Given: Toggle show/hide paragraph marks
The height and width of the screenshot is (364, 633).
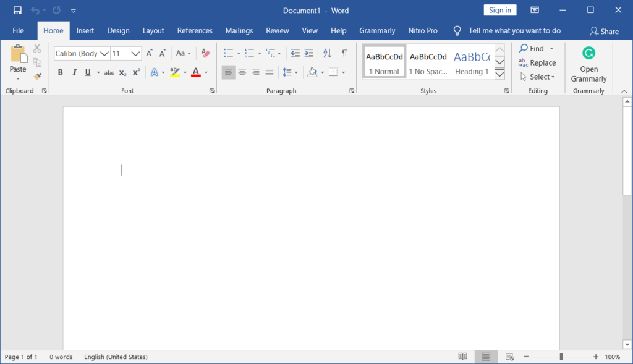Looking at the screenshot, I should point(344,53).
